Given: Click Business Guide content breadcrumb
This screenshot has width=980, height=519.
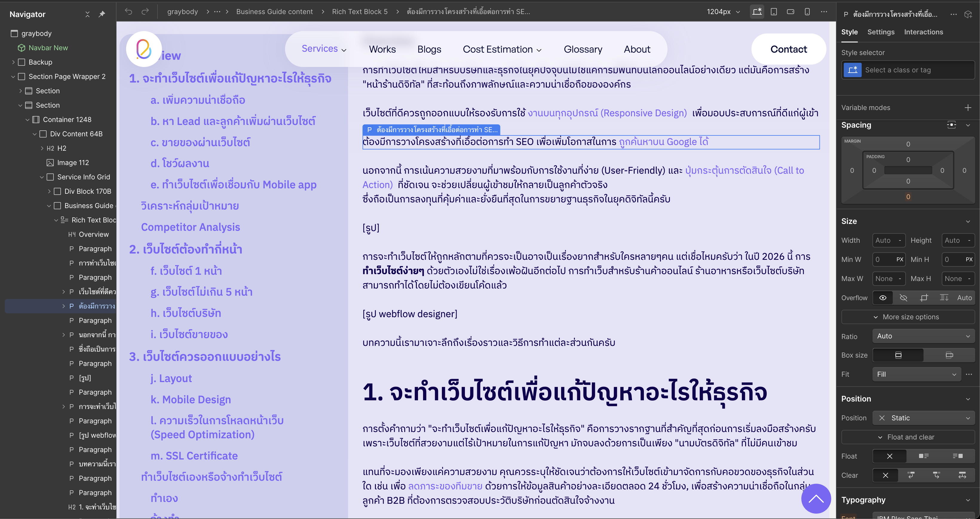Looking at the screenshot, I should pyautogui.click(x=274, y=12).
